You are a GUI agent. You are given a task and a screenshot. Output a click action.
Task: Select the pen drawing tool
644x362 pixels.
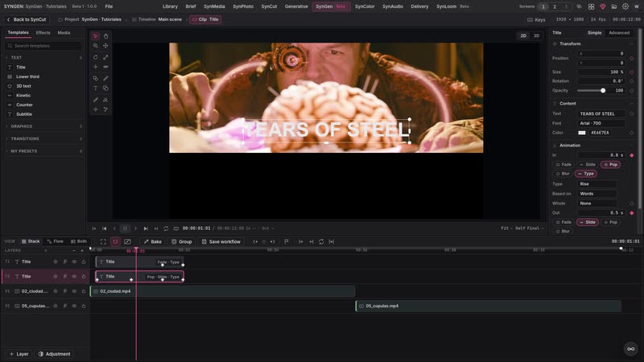tap(95, 100)
